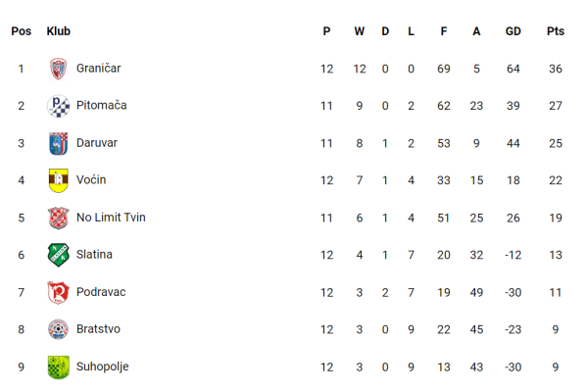Click the Suhopolje green crest icon
588x392 pixels.
click(x=58, y=367)
